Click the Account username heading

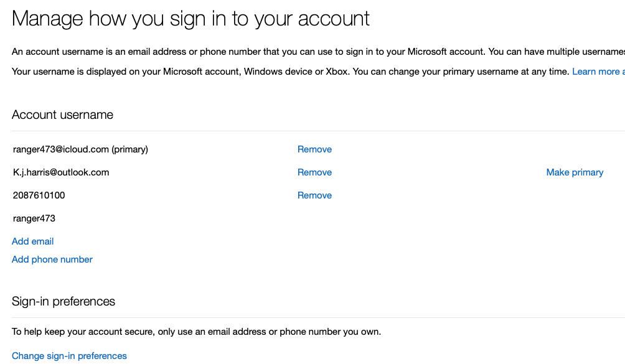pos(62,114)
